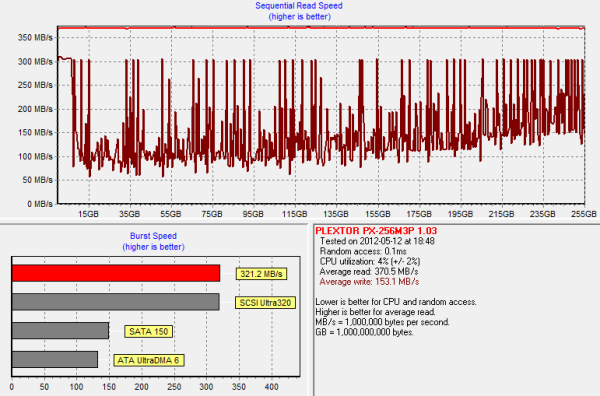This screenshot has width=600, height=396.
Task: Click the 350 MB/s y-axis label
Action: [35, 37]
